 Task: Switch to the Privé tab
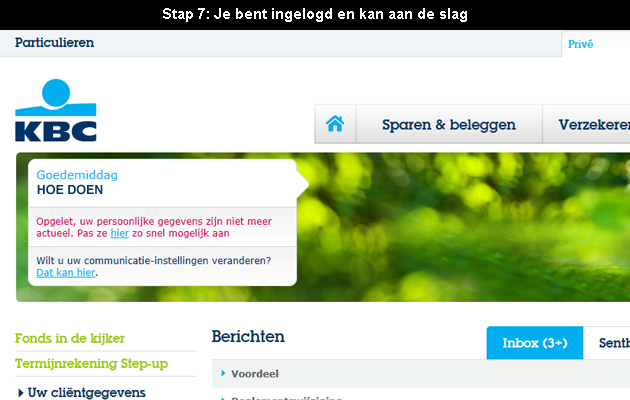(580, 44)
